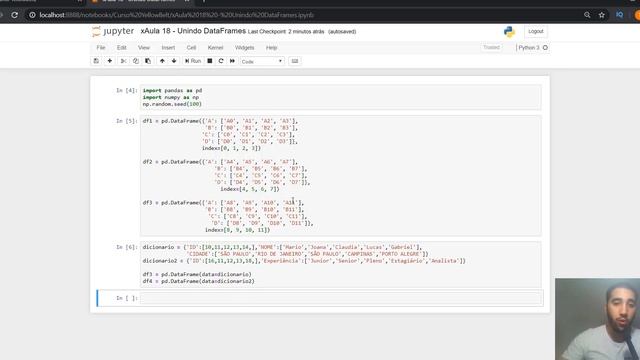Open the Kernel menu
This screenshot has height=360, width=640.
click(x=215, y=48)
